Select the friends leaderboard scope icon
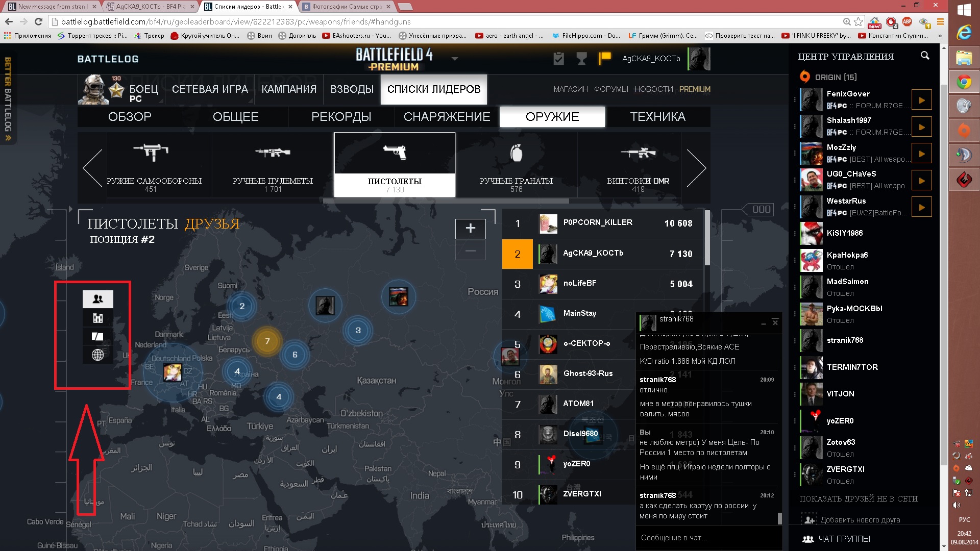The image size is (980, 551). pyautogui.click(x=97, y=299)
